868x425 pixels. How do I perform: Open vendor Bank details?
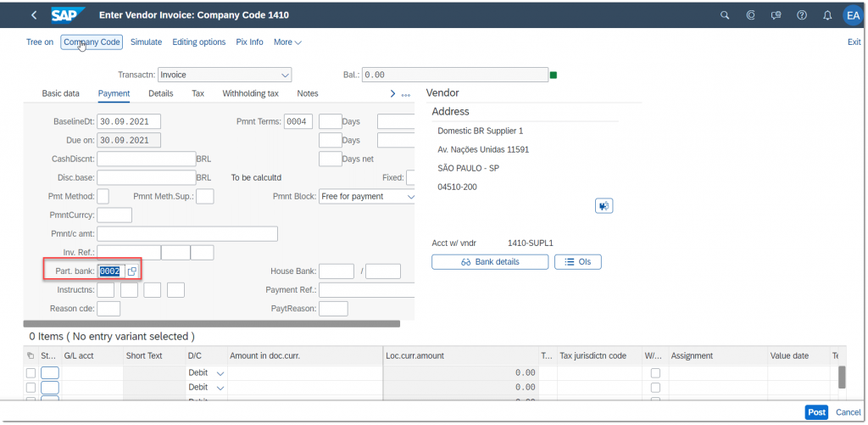tap(490, 262)
